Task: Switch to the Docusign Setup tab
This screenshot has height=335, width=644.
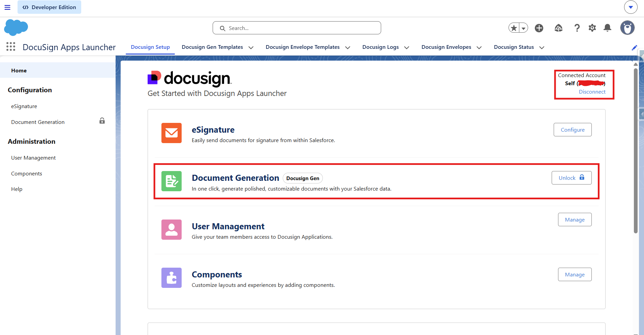Action: tap(150, 47)
